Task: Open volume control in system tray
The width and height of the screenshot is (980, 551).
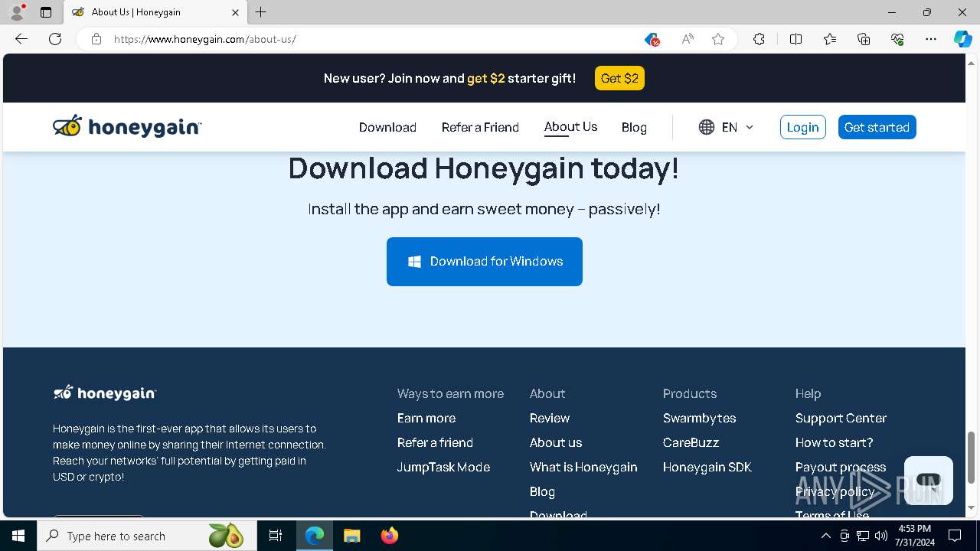Action: [881, 536]
